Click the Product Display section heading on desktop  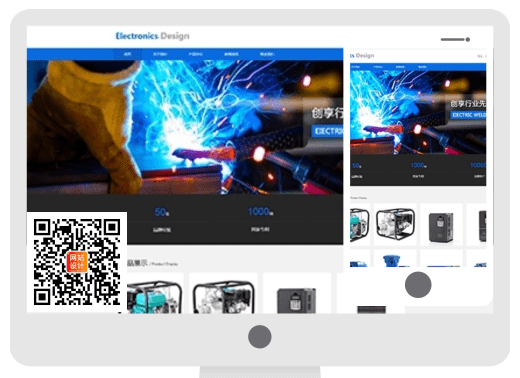click(152, 263)
